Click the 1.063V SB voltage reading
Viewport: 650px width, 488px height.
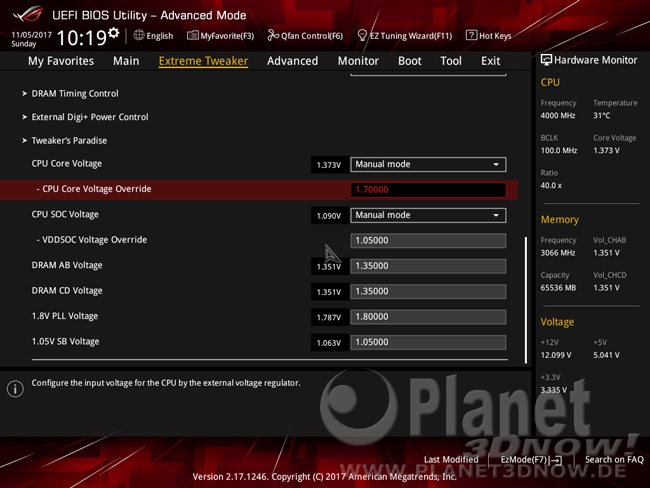point(329,343)
